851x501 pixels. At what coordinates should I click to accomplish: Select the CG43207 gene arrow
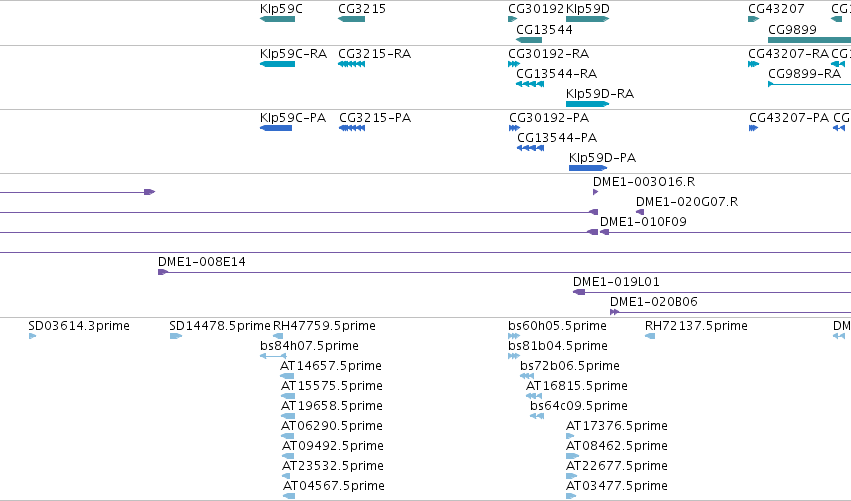coord(753,19)
